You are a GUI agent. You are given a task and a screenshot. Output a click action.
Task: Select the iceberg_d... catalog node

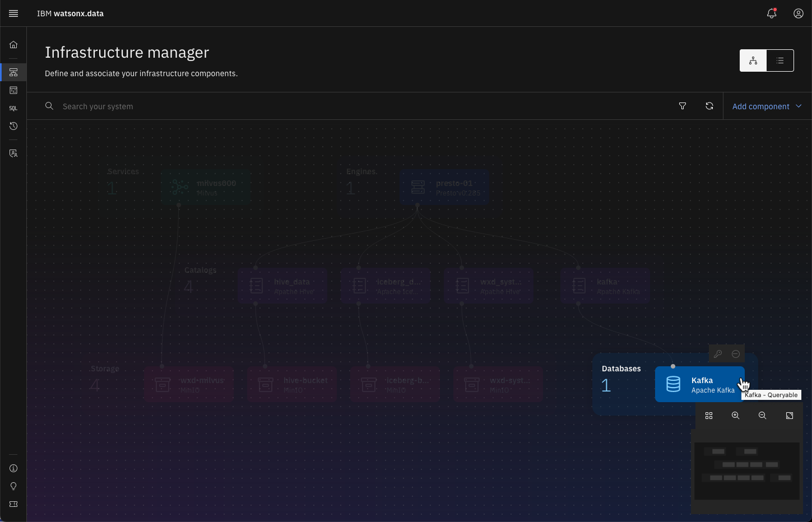point(386,286)
